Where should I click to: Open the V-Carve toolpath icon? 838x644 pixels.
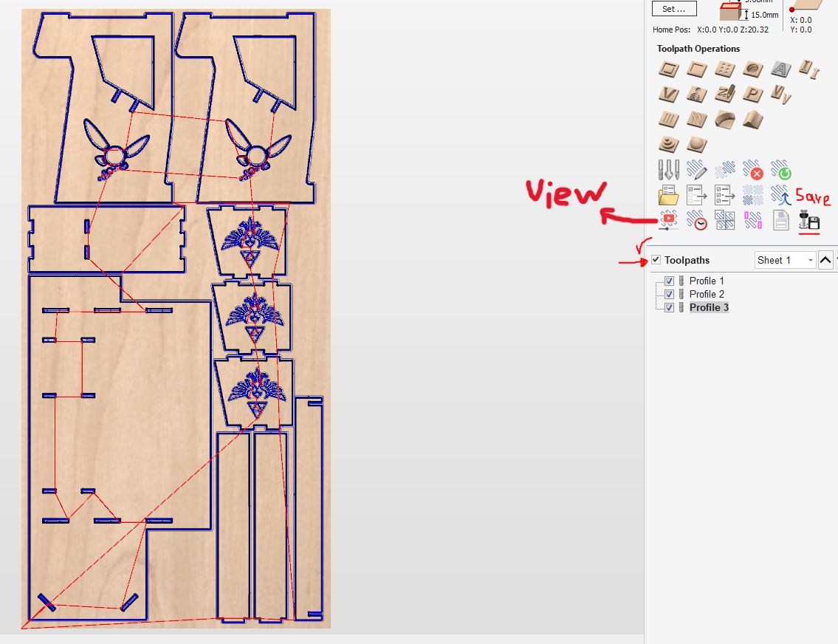(x=669, y=95)
